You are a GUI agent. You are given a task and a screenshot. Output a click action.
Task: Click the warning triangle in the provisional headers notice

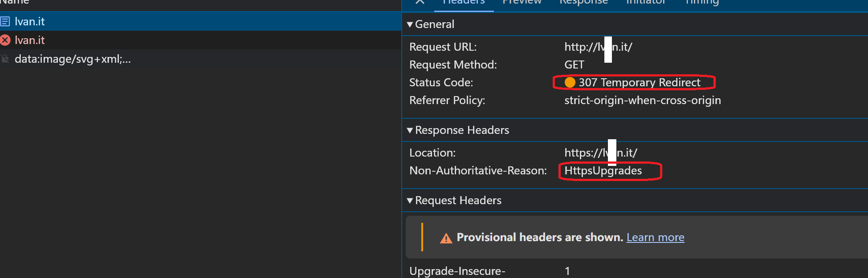pyautogui.click(x=446, y=238)
